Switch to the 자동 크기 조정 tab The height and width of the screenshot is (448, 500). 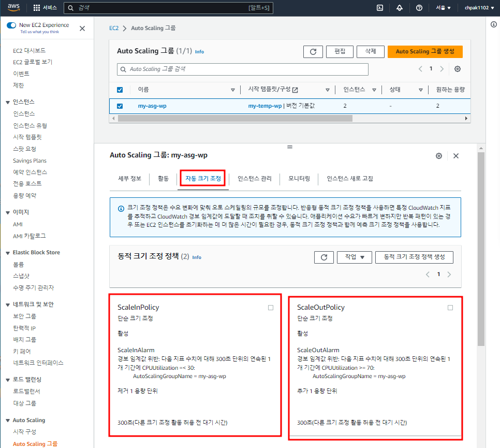203,179
